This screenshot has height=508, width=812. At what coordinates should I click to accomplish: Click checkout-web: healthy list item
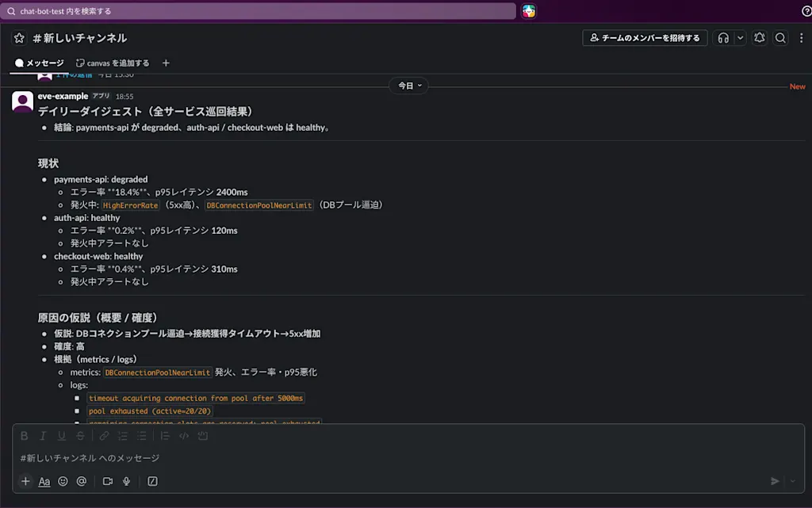tap(98, 256)
